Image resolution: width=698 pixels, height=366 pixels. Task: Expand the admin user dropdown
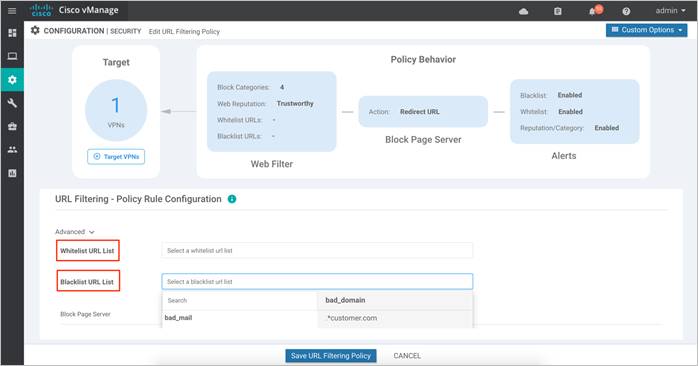(x=670, y=11)
